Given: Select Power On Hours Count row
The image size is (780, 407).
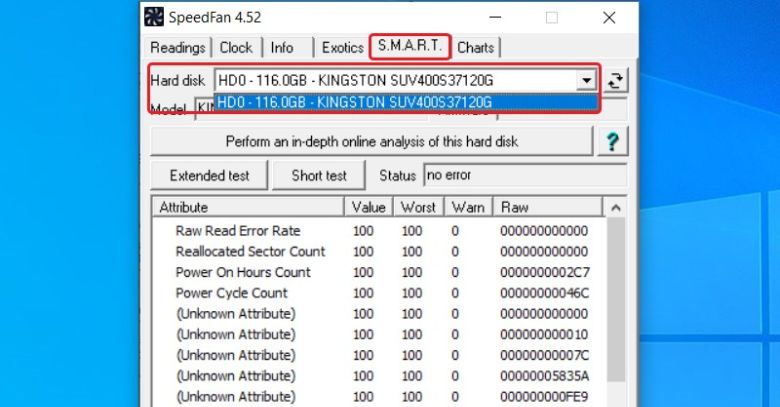Looking at the screenshot, I should click(x=380, y=273).
